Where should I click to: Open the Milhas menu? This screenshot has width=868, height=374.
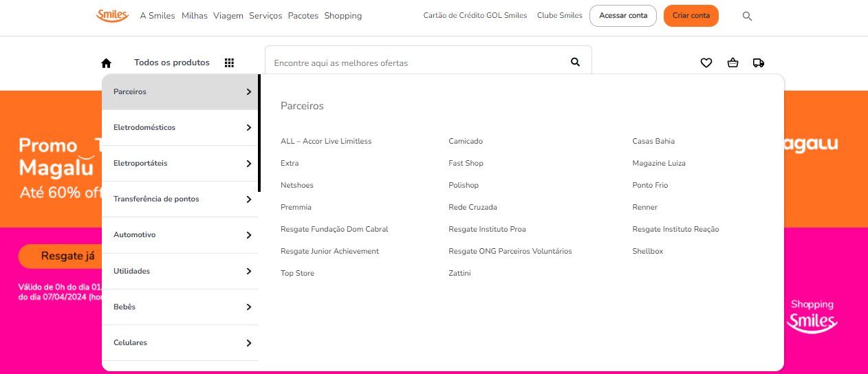195,15
